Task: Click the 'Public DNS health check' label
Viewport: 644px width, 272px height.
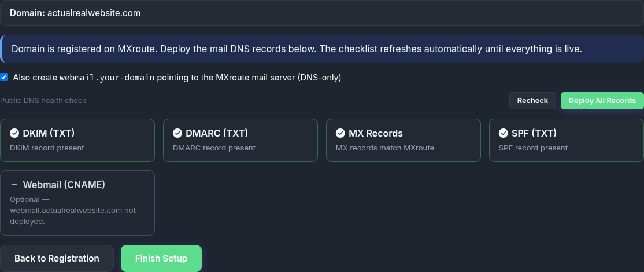Action: coord(43,101)
